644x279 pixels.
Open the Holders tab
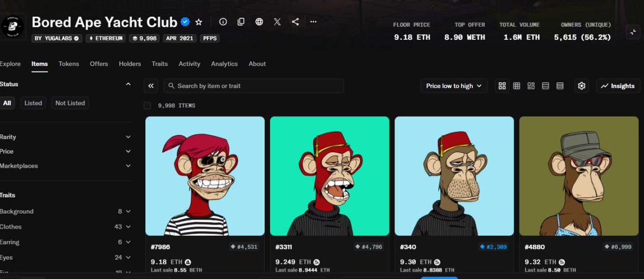(130, 63)
